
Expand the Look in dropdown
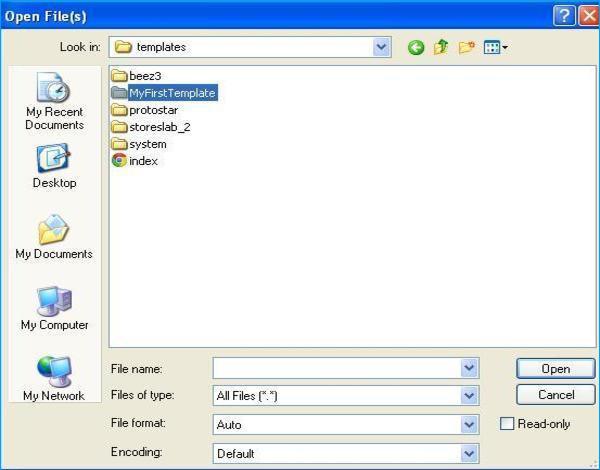pyautogui.click(x=381, y=47)
